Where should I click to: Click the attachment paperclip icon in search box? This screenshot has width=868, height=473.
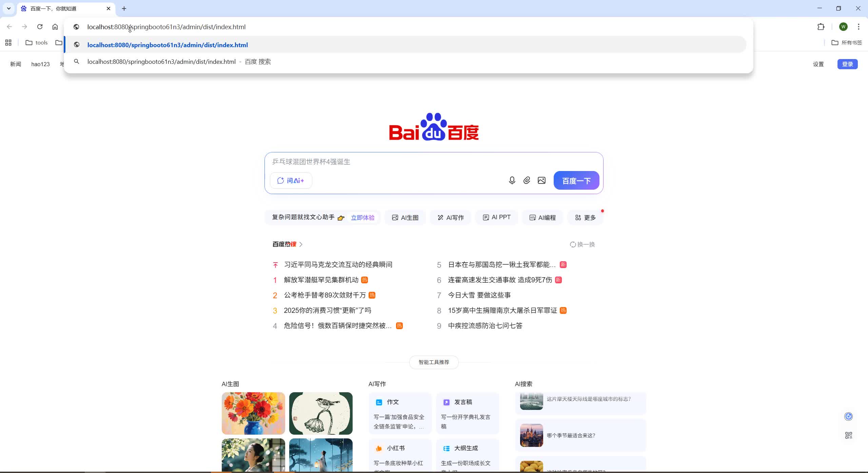point(526,180)
